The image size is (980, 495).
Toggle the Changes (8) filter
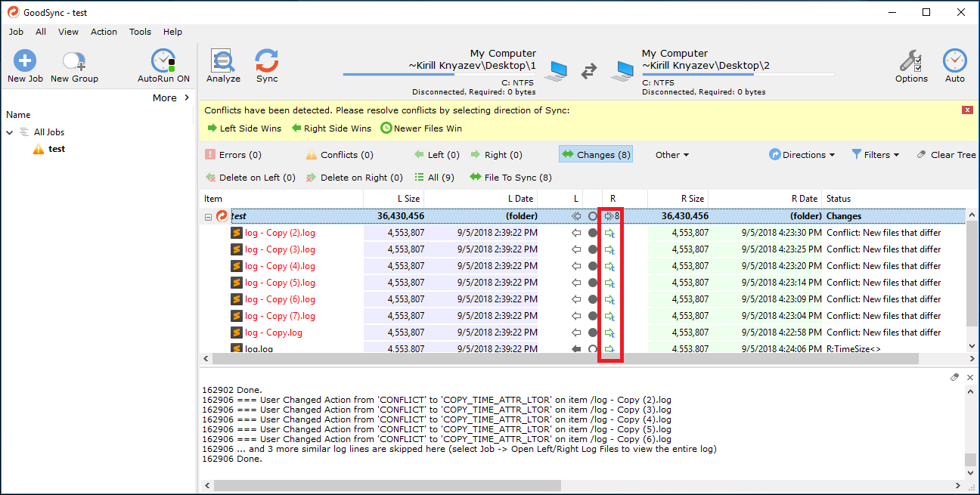coord(596,155)
